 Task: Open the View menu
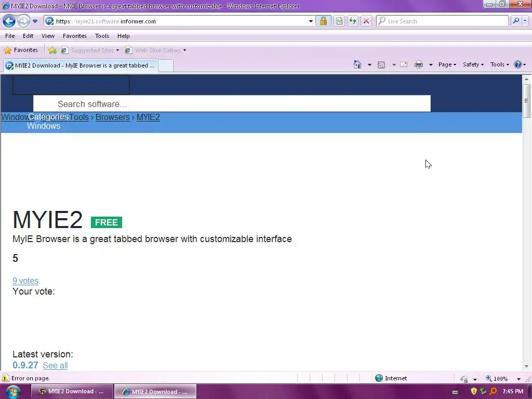coord(48,36)
